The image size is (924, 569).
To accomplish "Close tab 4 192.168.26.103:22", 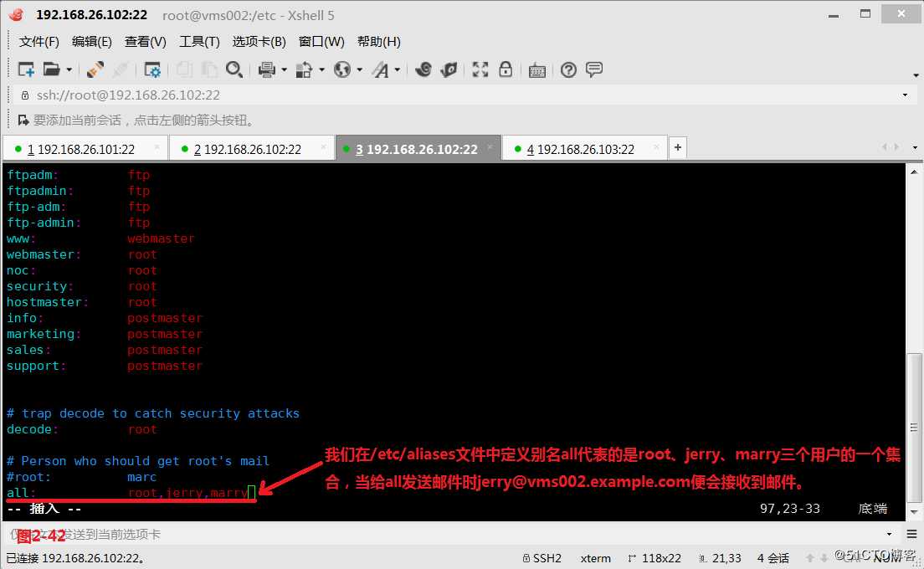I will click(x=656, y=147).
